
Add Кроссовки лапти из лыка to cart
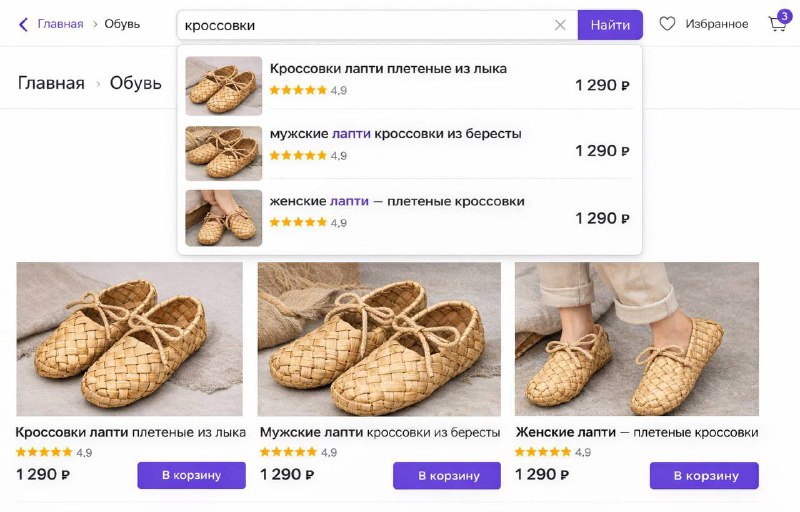point(191,475)
